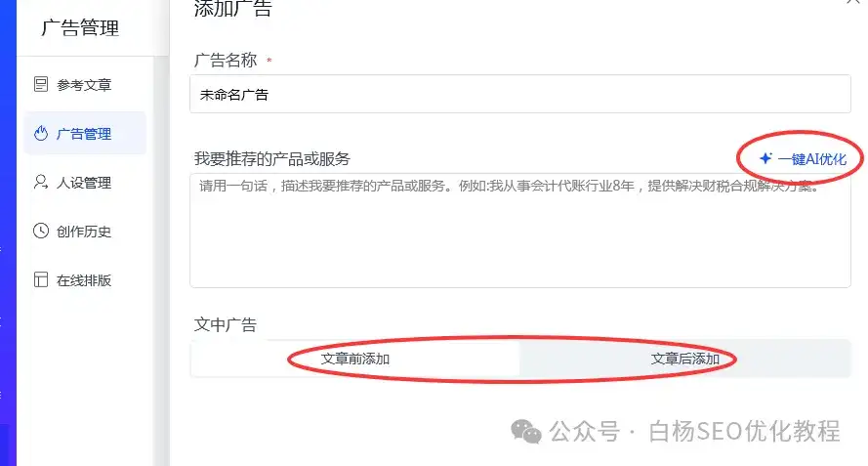Click the flame icon beside 广告管理
This screenshot has height=466, width=868.
click(x=41, y=134)
